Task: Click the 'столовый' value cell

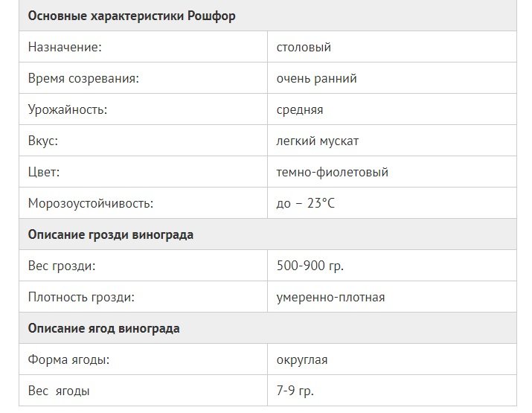Action: pyautogui.click(x=304, y=47)
